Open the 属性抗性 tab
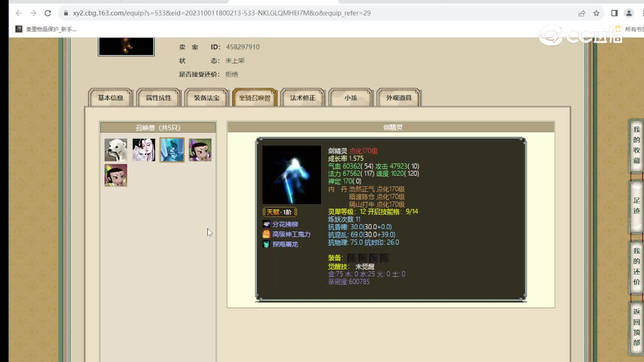Image resolution: width=644 pixels, height=362 pixels. click(158, 98)
